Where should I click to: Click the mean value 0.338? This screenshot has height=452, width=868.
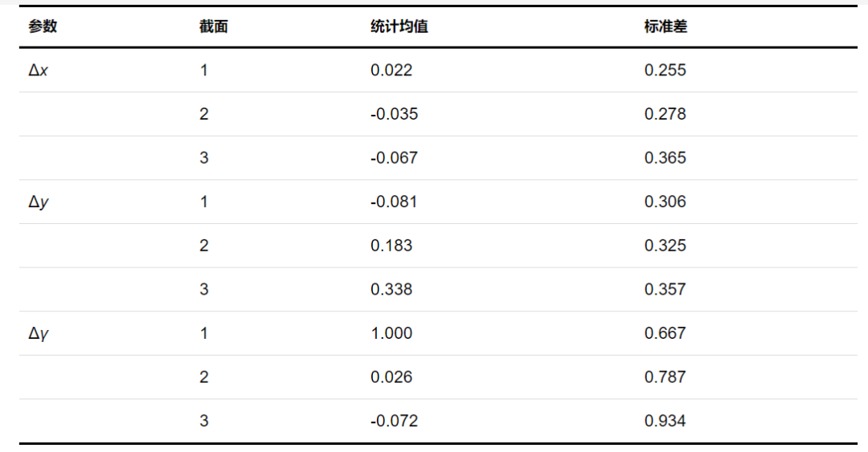(x=391, y=289)
